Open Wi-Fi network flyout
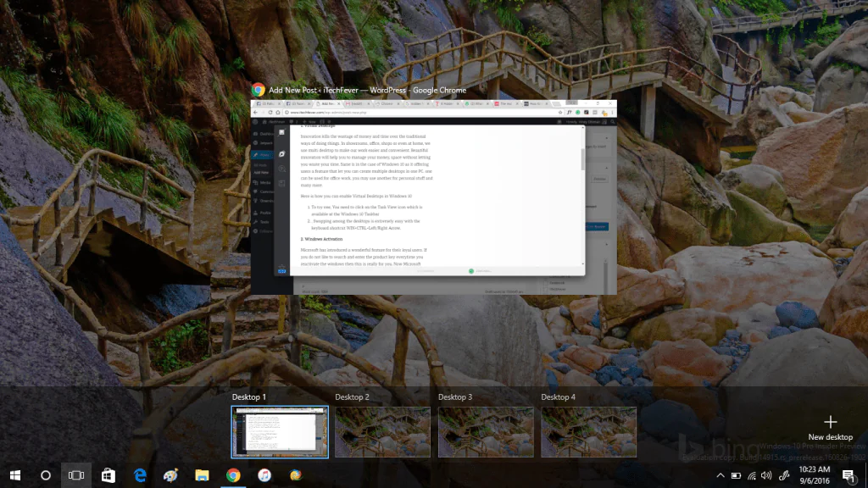This screenshot has height=488, width=868. click(x=751, y=475)
